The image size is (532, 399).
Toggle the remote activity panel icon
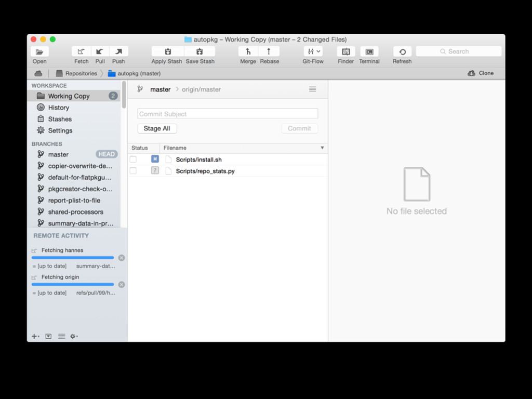coord(48,336)
